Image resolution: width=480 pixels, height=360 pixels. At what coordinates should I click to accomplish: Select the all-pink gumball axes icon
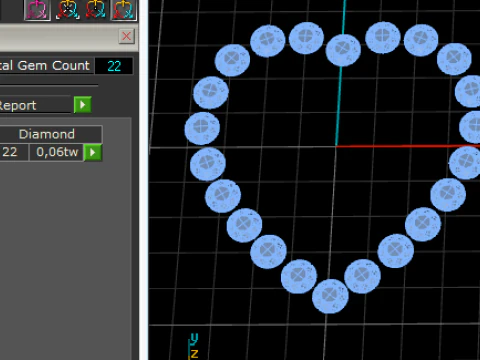37,10
